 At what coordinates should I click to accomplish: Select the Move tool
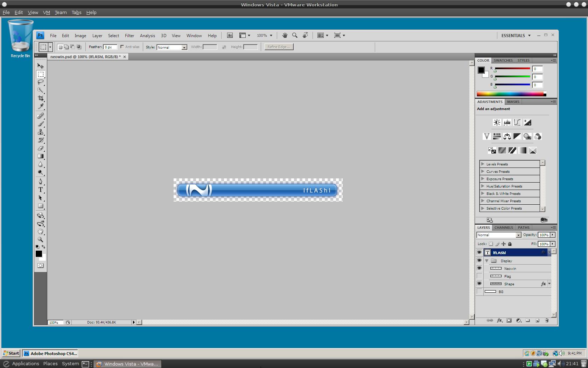(x=41, y=66)
